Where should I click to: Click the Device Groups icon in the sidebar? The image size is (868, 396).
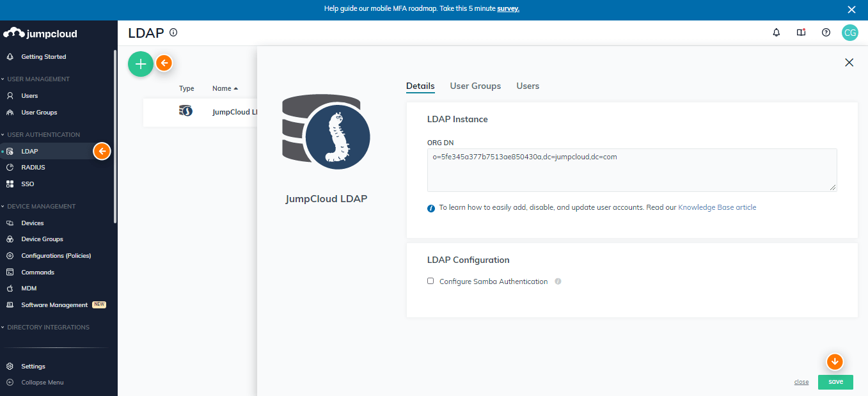10,239
